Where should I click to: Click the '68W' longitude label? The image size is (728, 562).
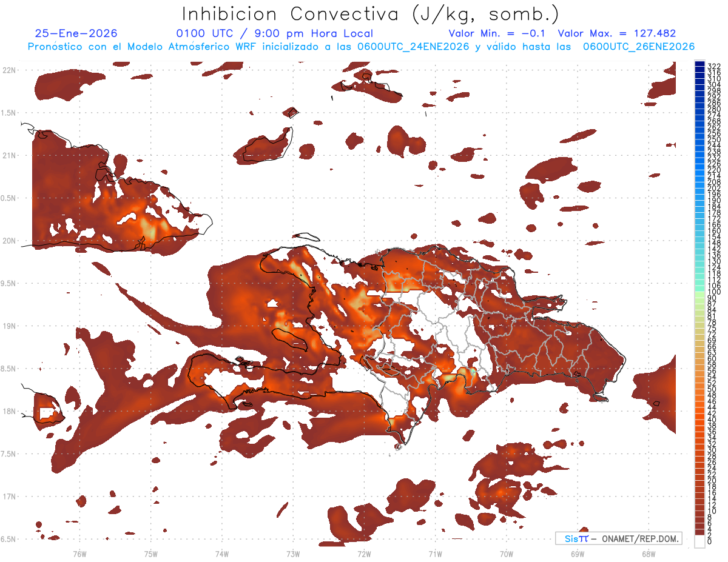coord(649,554)
